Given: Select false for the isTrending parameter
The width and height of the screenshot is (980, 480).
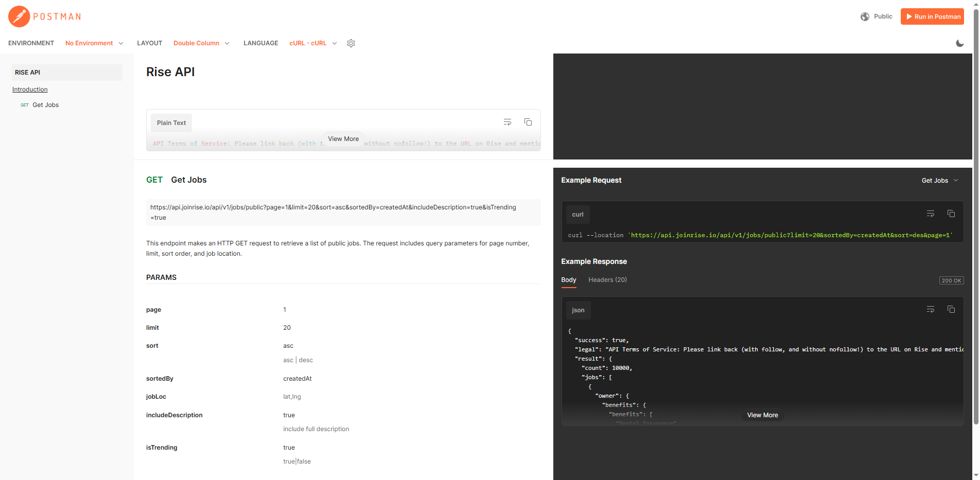Looking at the screenshot, I should point(304,461).
